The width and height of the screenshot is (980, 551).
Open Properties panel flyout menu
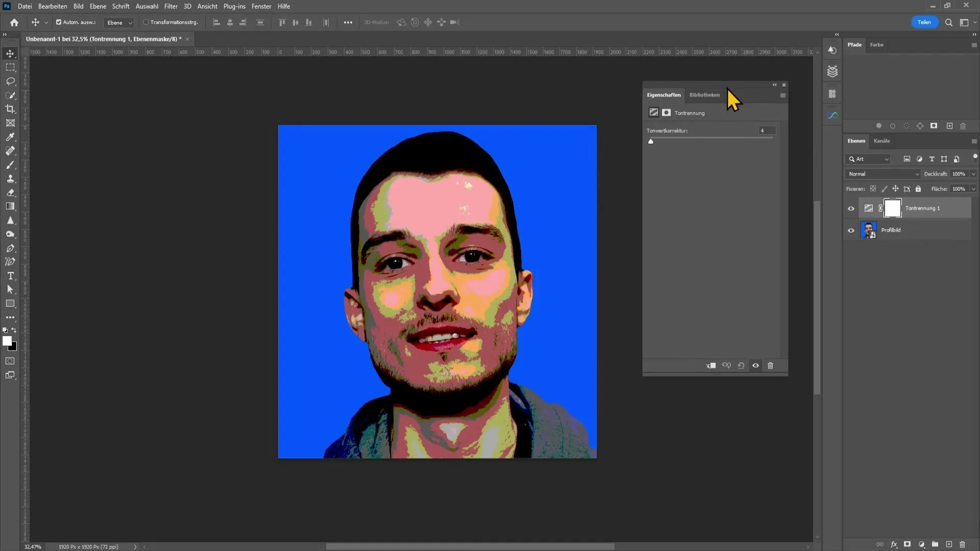tap(782, 95)
